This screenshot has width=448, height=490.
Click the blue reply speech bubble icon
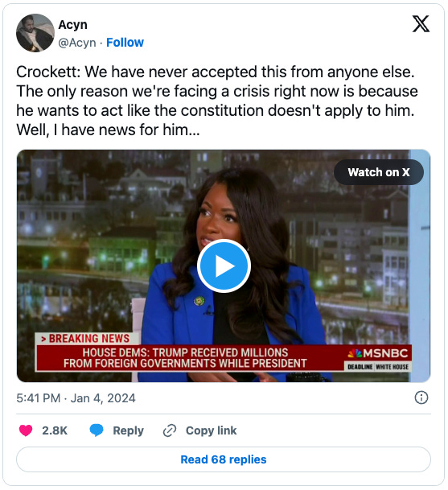(97, 430)
